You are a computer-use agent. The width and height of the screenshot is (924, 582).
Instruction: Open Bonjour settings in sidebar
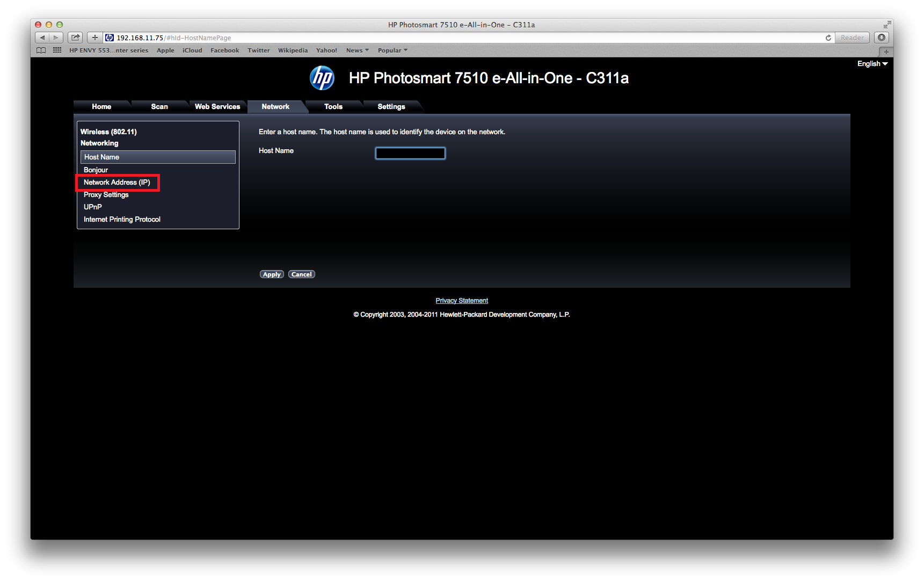[x=96, y=170]
